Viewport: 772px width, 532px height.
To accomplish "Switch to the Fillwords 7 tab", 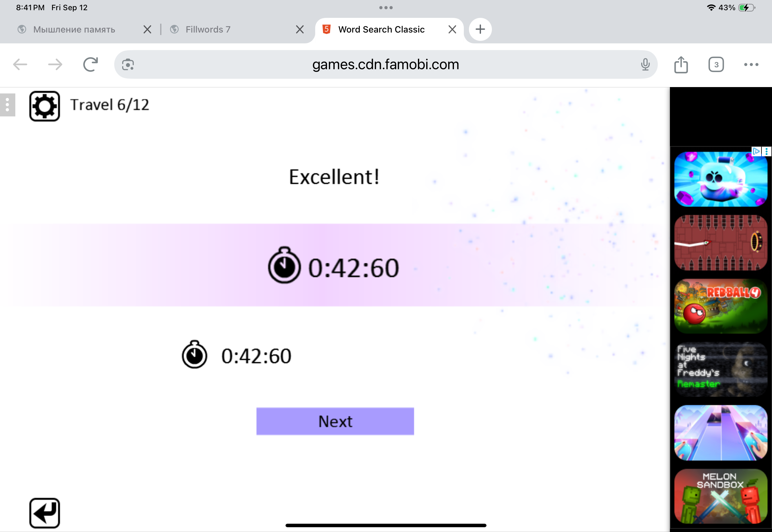I will [208, 29].
